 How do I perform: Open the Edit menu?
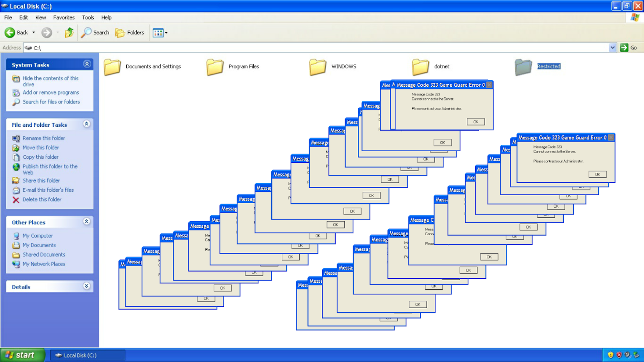pos(24,18)
